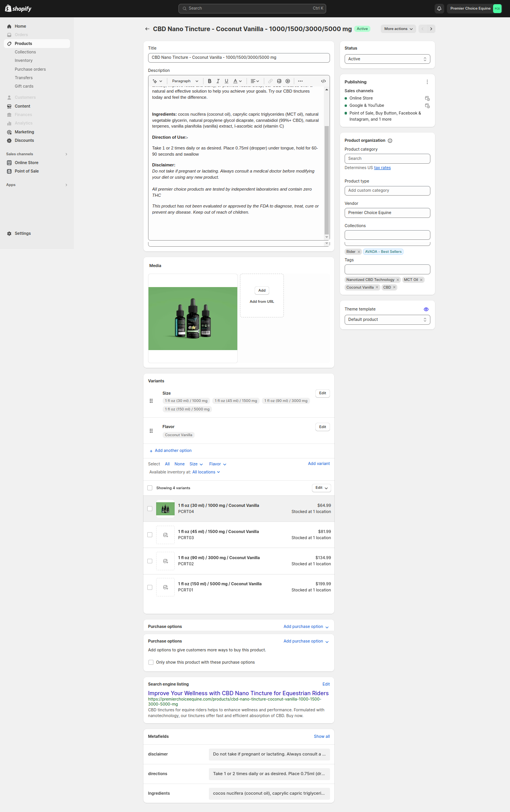
Task: Navigate to Discounts in the sidebar
Action: [x=24, y=141]
